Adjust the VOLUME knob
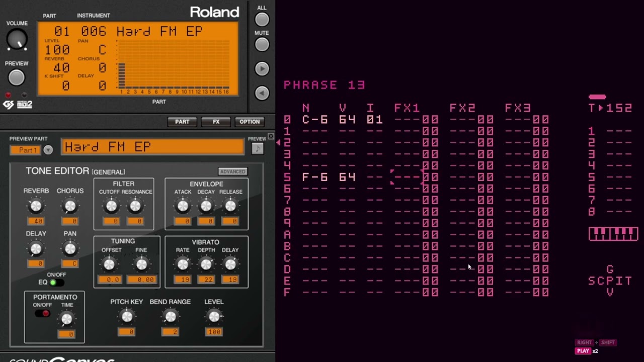644x362 pixels. click(17, 40)
